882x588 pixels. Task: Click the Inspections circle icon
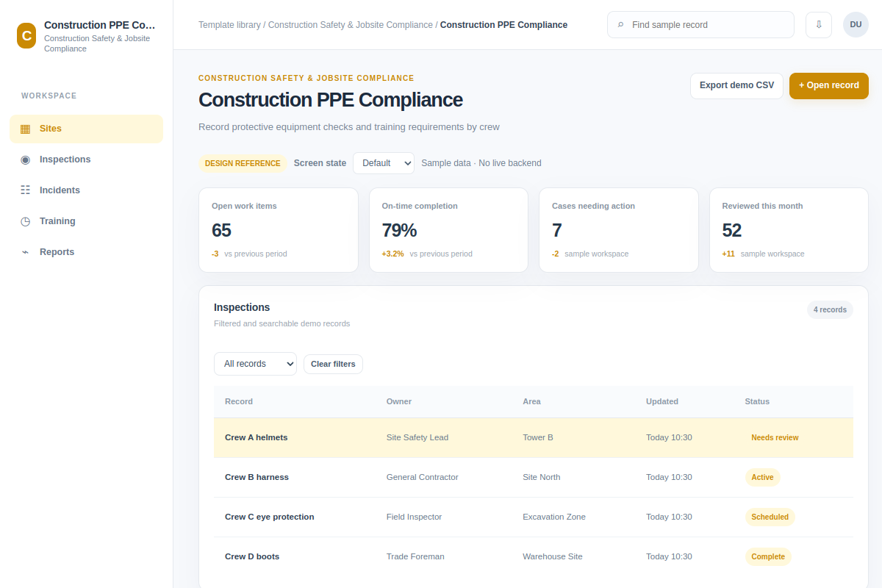click(25, 159)
